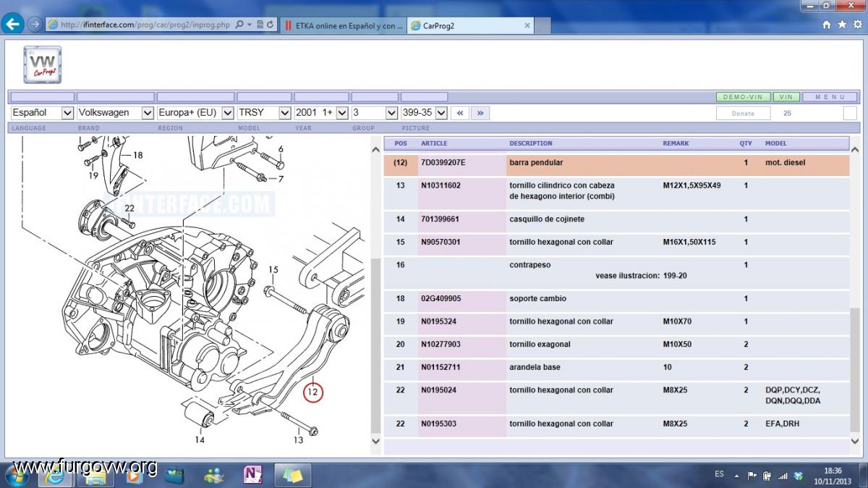This screenshot has width=868, height=488.
Task: Click the diagram pane scrollbar down arrow
Action: (375, 440)
